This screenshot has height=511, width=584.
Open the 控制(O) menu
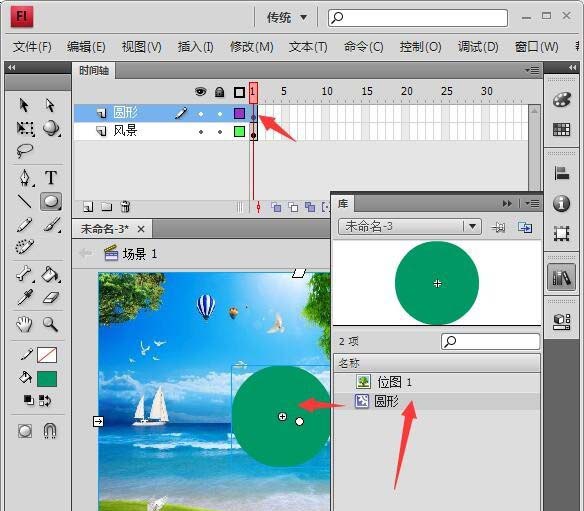click(x=420, y=47)
